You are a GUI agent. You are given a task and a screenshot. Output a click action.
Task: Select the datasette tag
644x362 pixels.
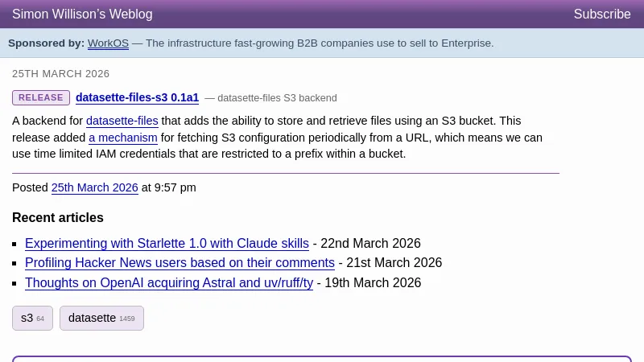click(x=92, y=318)
